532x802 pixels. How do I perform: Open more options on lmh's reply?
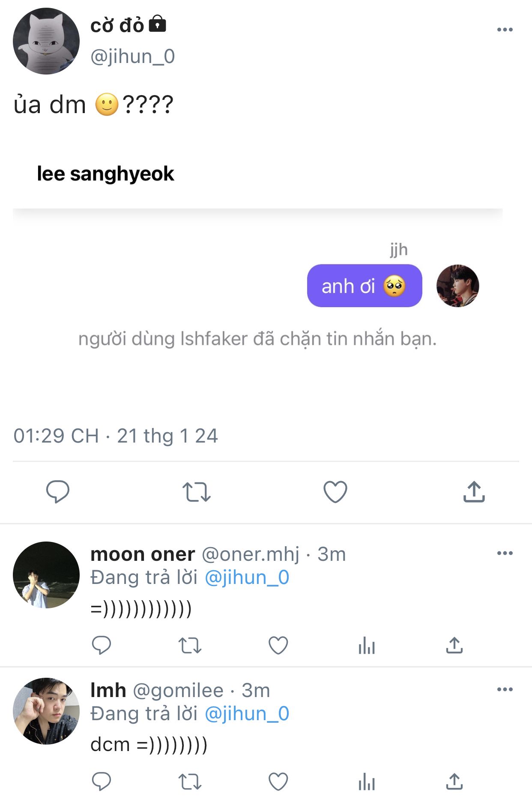pos(505,689)
